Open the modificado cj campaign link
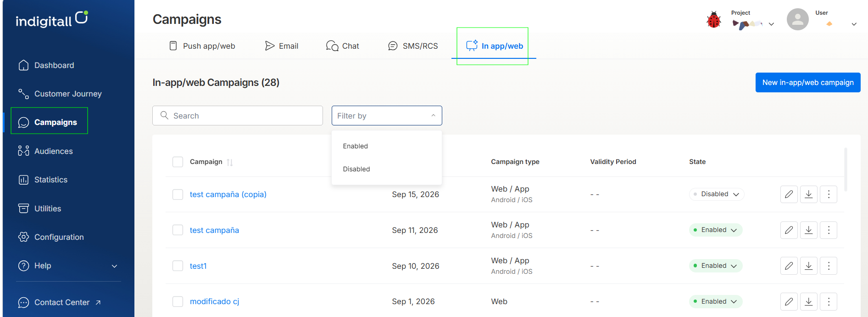The width and height of the screenshot is (868, 317). pyautogui.click(x=215, y=301)
